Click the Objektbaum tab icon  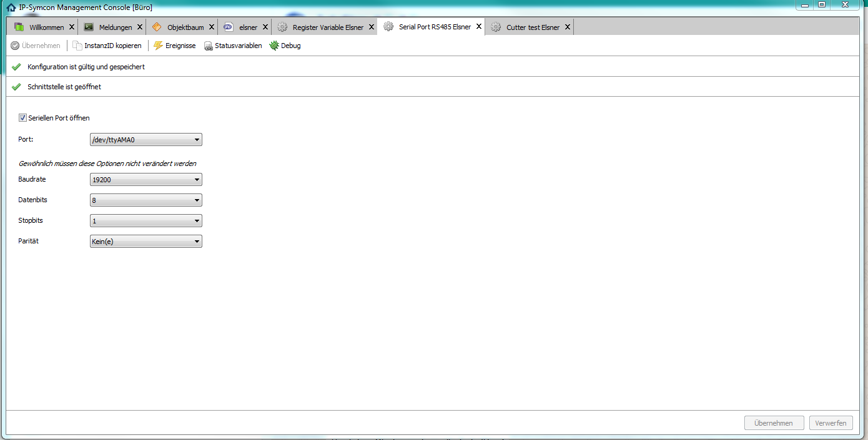tap(157, 27)
